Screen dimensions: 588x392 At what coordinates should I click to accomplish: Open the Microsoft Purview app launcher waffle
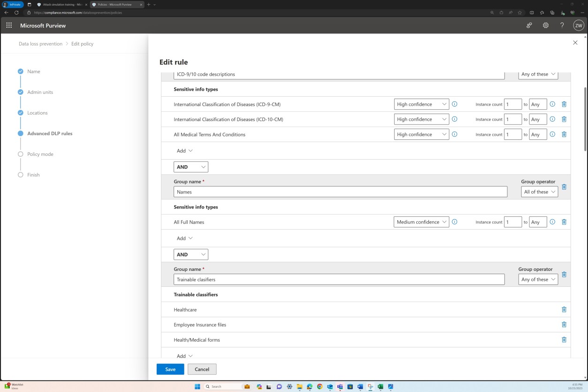click(x=8, y=25)
